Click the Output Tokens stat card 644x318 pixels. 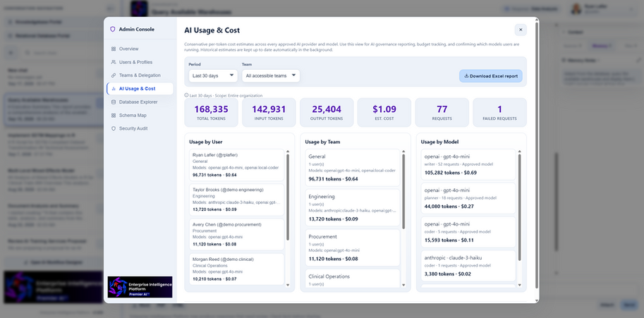327,112
